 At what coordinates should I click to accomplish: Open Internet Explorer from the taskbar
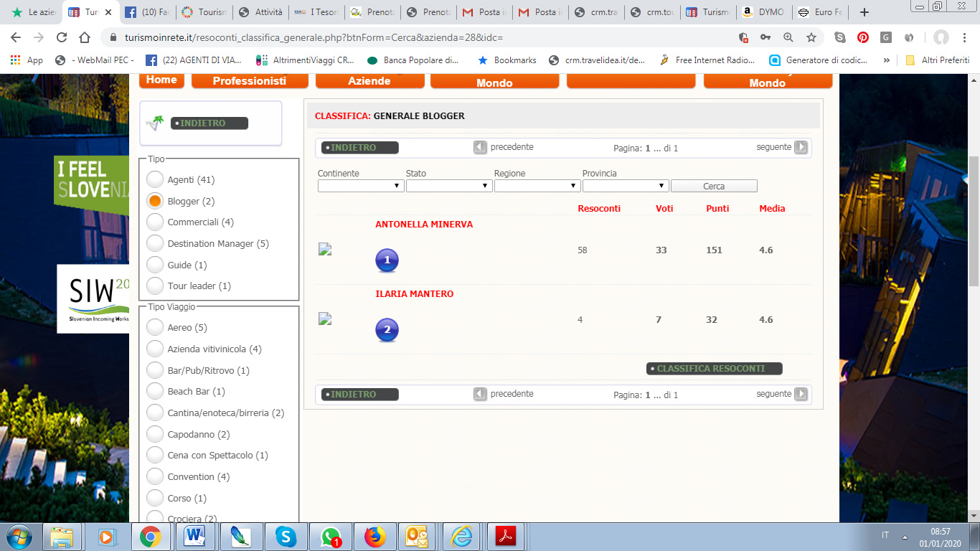462,537
